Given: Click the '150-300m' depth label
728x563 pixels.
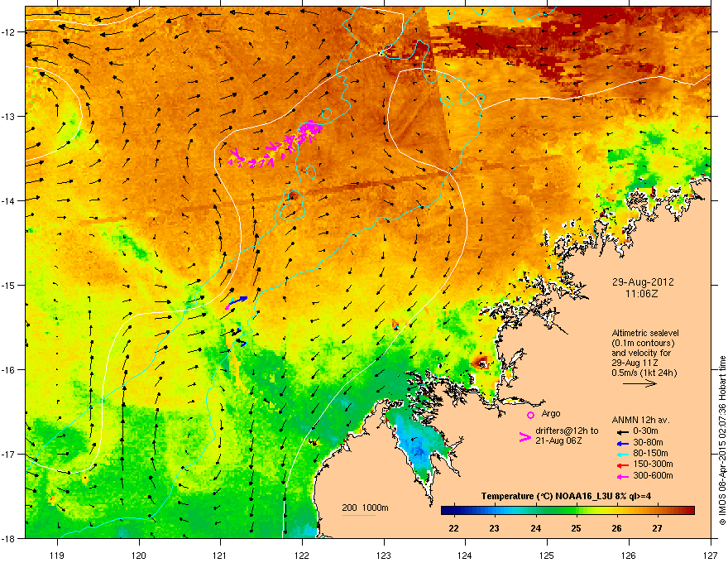Looking at the screenshot, I should [x=653, y=464].
